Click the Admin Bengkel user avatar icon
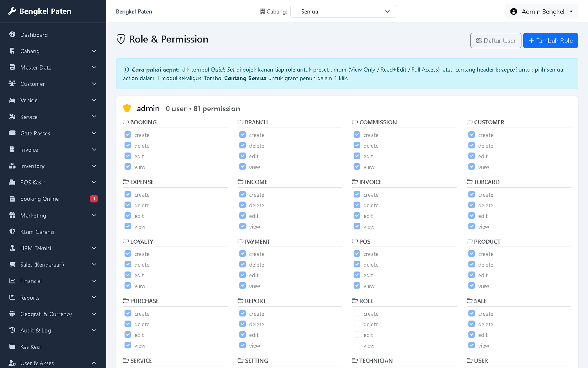The image size is (588, 368). 514,11
